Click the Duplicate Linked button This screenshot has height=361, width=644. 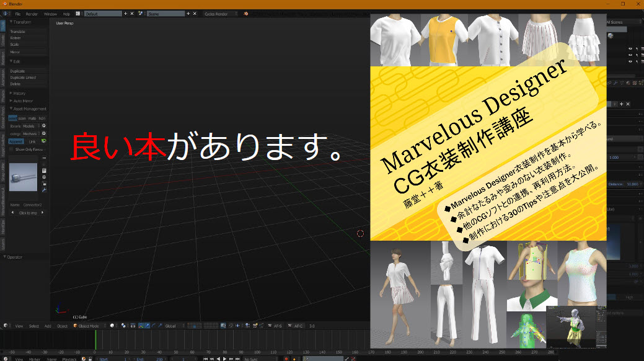[27, 78]
